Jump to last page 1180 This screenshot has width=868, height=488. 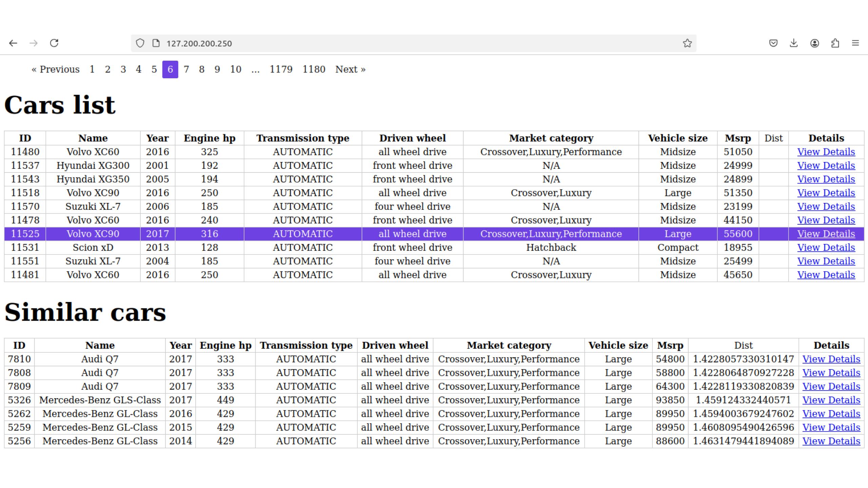pyautogui.click(x=314, y=69)
